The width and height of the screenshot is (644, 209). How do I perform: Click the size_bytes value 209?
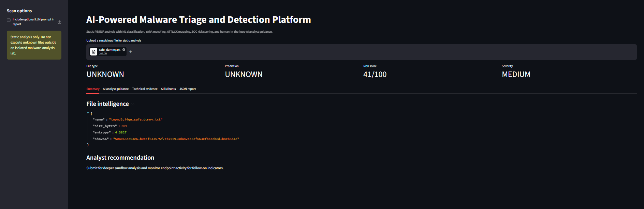(x=124, y=126)
